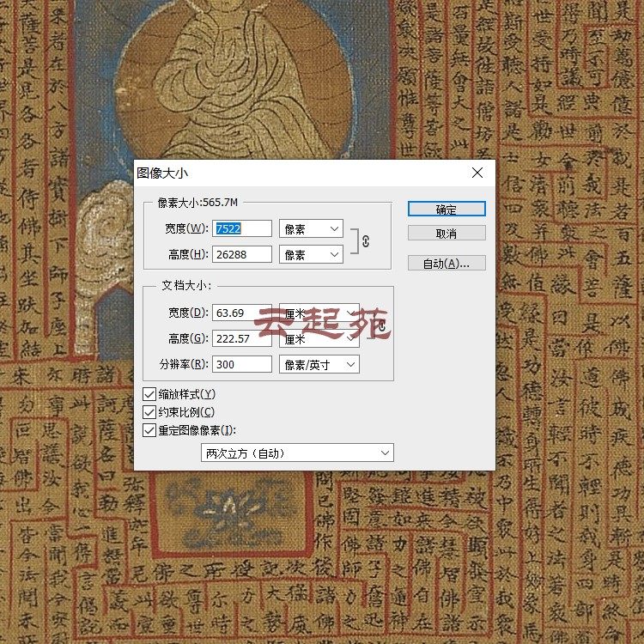Open the 高度(H) 像素 unit dropdown
Viewport: 644px width, 644px height.
point(311,254)
